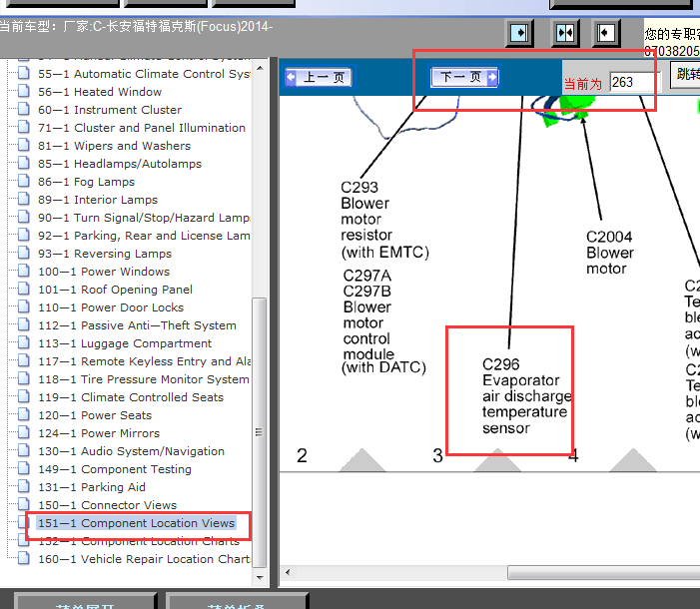700x609 pixels.
Task: Open 55-1 Automatic Climate Control System
Action: tap(144, 74)
